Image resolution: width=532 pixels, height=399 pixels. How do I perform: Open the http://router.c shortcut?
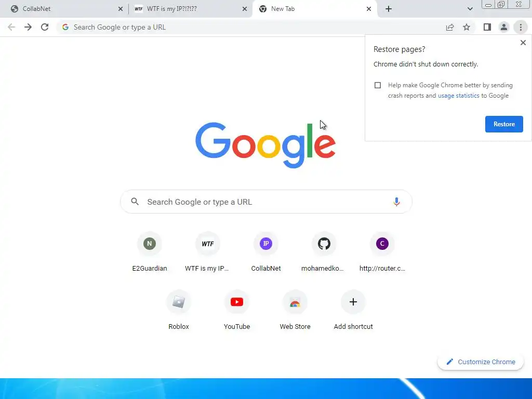tap(382, 252)
